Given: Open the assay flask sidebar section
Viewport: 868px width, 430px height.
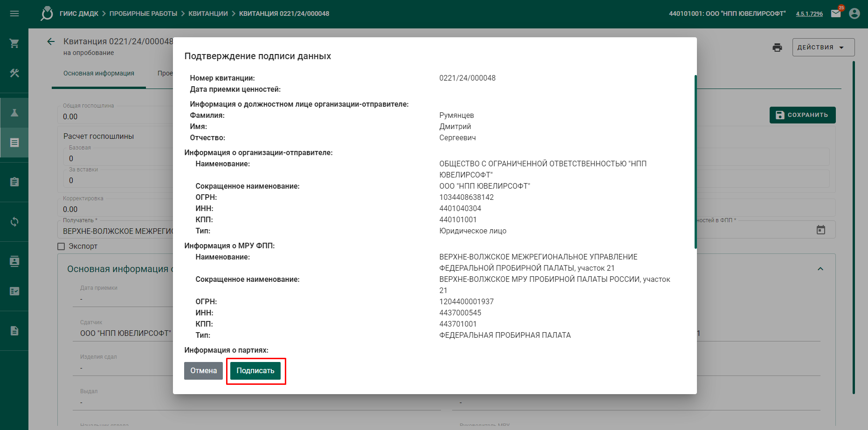Looking at the screenshot, I should (x=14, y=113).
